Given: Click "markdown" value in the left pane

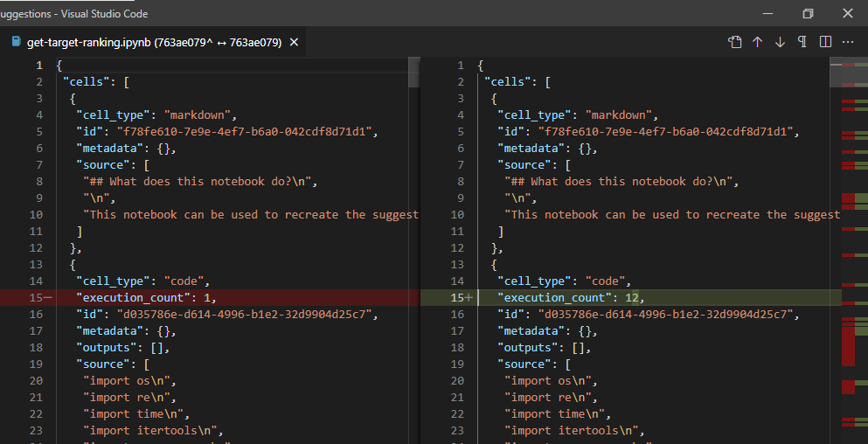Looking at the screenshot, I should 197,115.
